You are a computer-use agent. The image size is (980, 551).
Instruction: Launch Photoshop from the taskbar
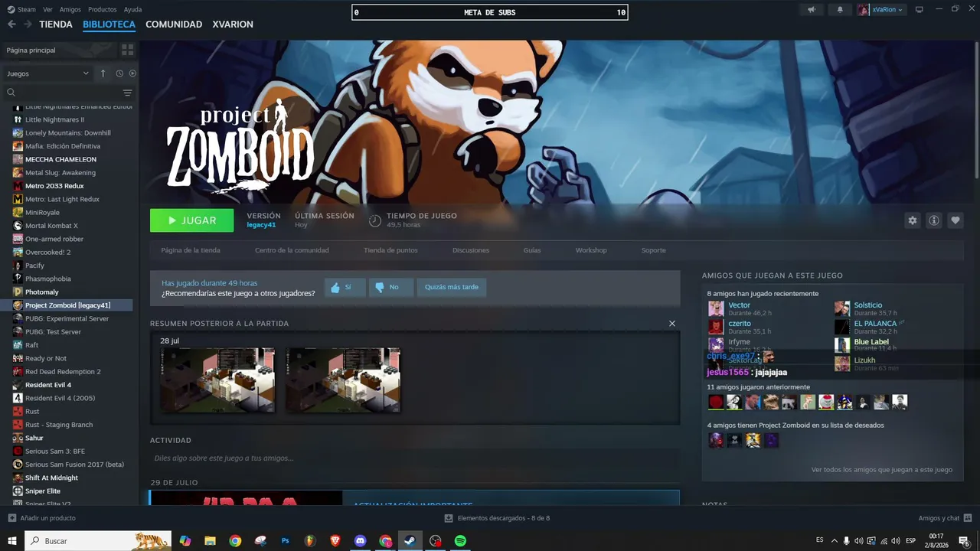coord(285,541)
